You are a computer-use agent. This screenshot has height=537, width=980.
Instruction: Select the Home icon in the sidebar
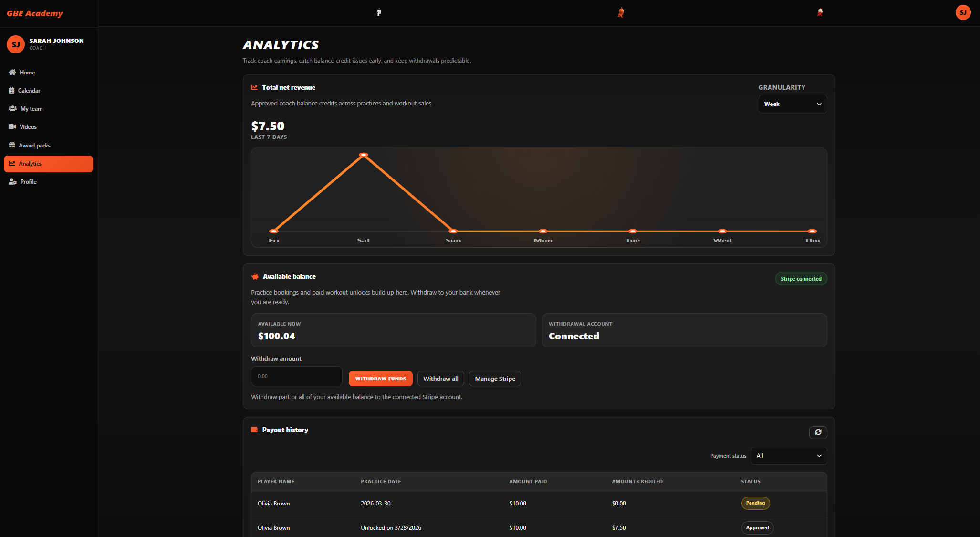pos(12,72)
